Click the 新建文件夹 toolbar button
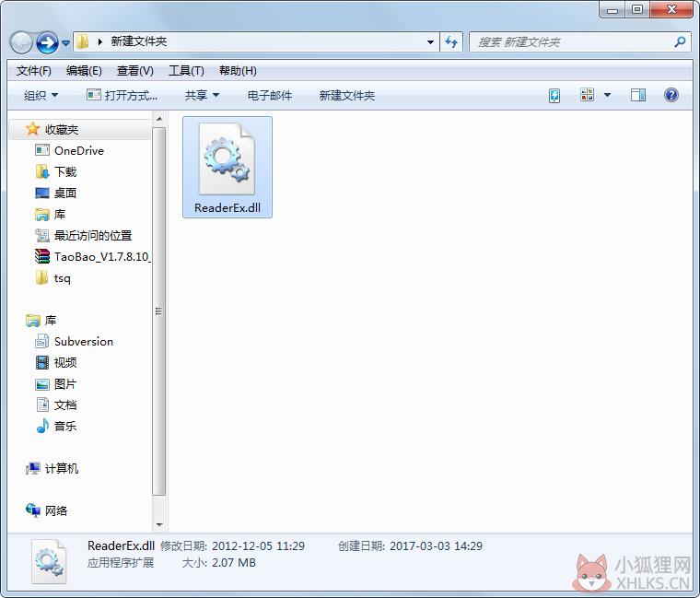Image resolution: width=700 pixels, height=598 pixels. (347, 95)
